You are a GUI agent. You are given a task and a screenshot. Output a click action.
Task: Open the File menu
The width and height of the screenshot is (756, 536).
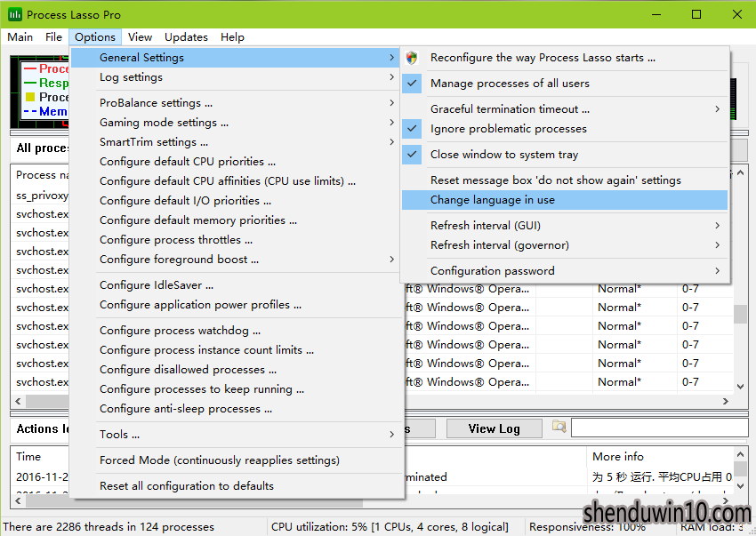53,37
